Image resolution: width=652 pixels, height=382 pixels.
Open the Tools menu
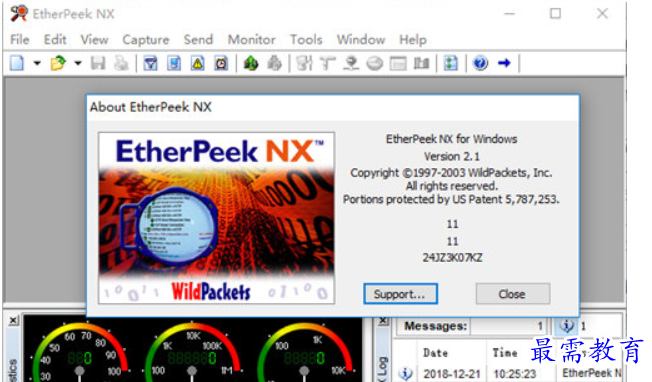(306, 39)
